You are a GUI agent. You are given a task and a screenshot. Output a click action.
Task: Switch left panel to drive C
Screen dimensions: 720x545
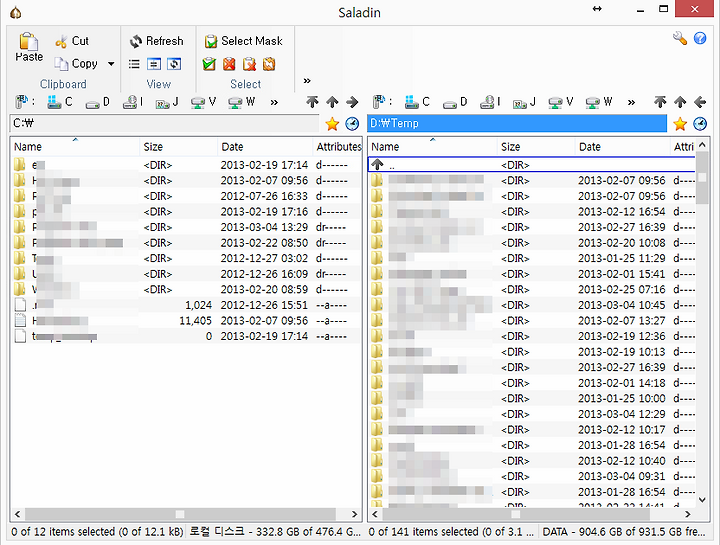tap(60, 102)
